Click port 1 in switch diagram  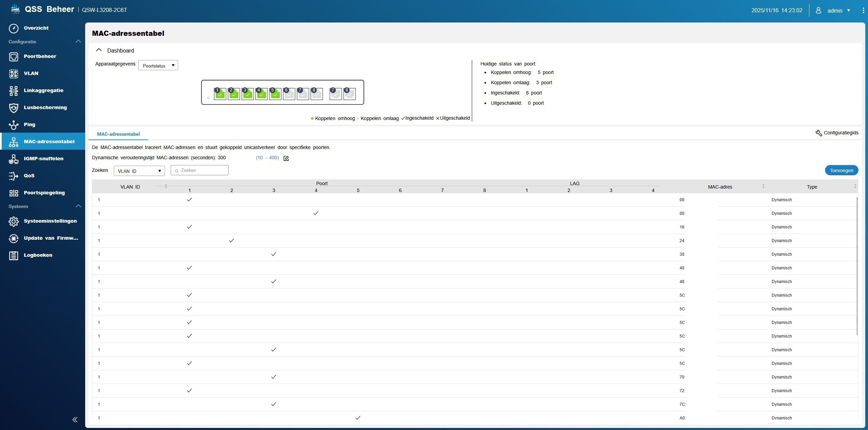220,94
